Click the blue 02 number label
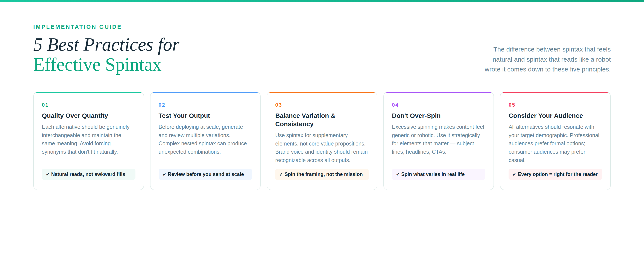Viewport: 644px width, 279px height. (x=162, y=105)
